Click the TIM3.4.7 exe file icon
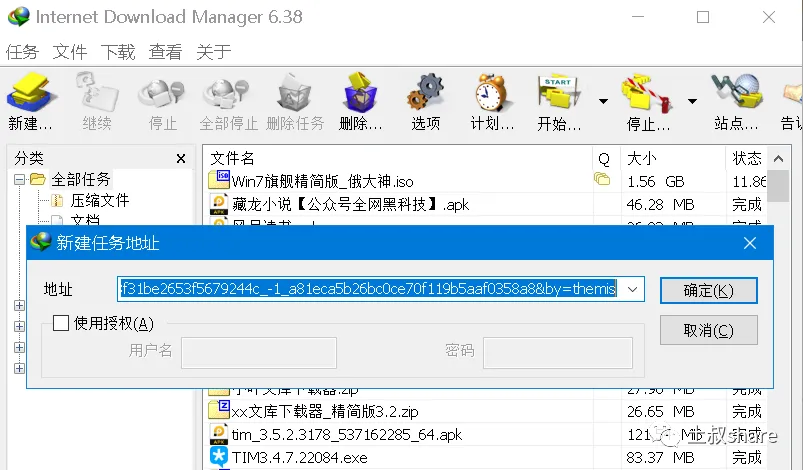Viewport: 803px width, 470px height. 219,456
